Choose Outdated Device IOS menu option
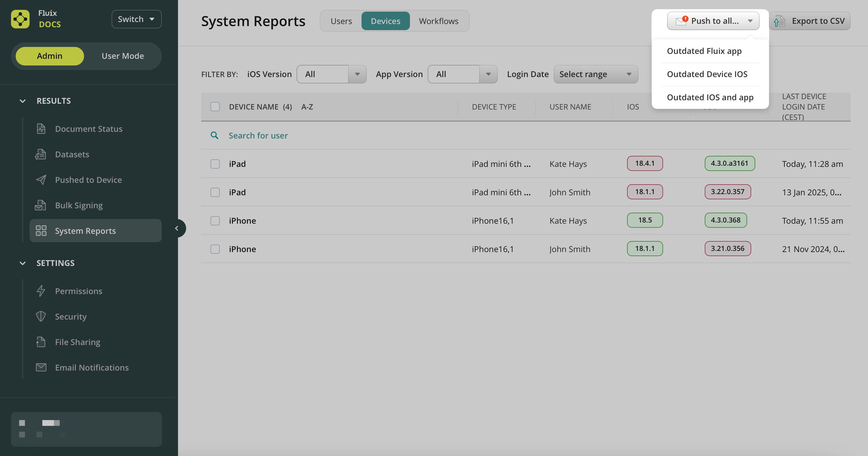 [707, 74]
